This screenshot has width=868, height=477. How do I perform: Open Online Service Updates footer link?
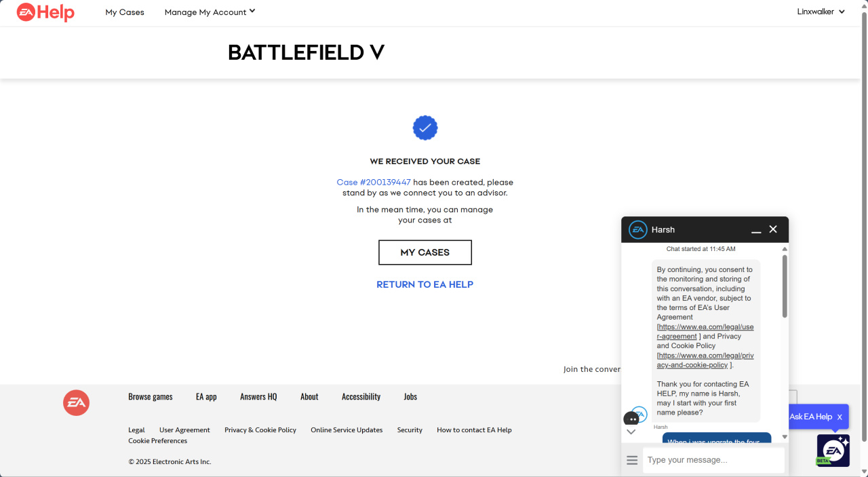click(x=347, y=430)
